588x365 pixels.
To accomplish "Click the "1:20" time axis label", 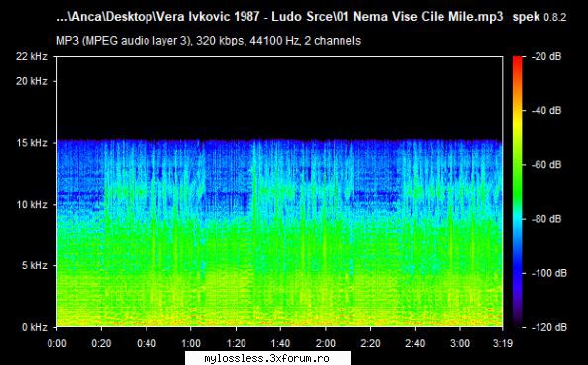I will point(236,343).
